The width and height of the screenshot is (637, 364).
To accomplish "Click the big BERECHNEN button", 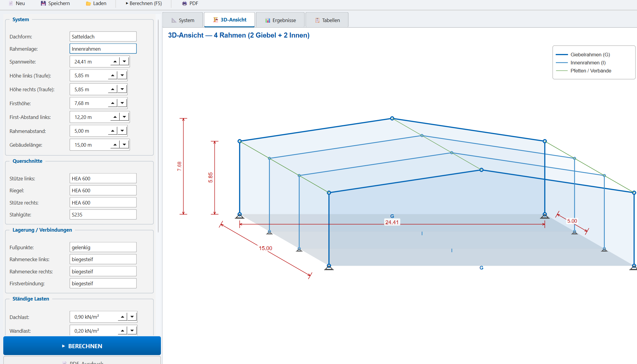I will (x=82, y=346).
